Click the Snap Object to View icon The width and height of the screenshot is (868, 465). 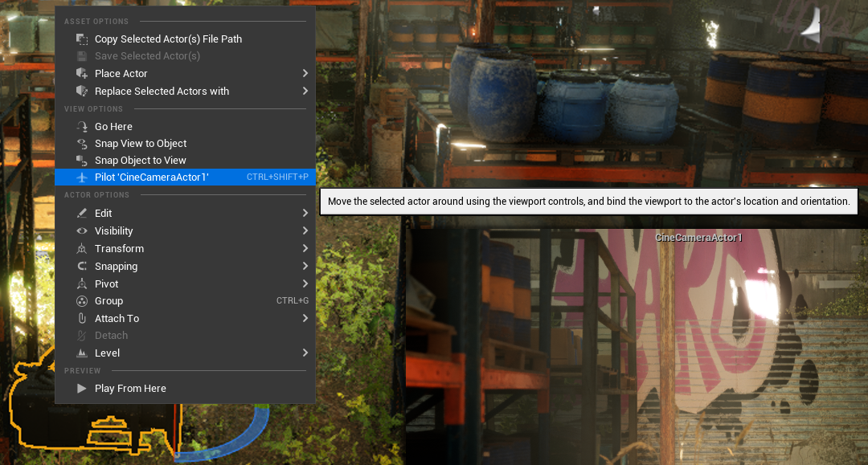pyautogui.click(x=82, y=161)
